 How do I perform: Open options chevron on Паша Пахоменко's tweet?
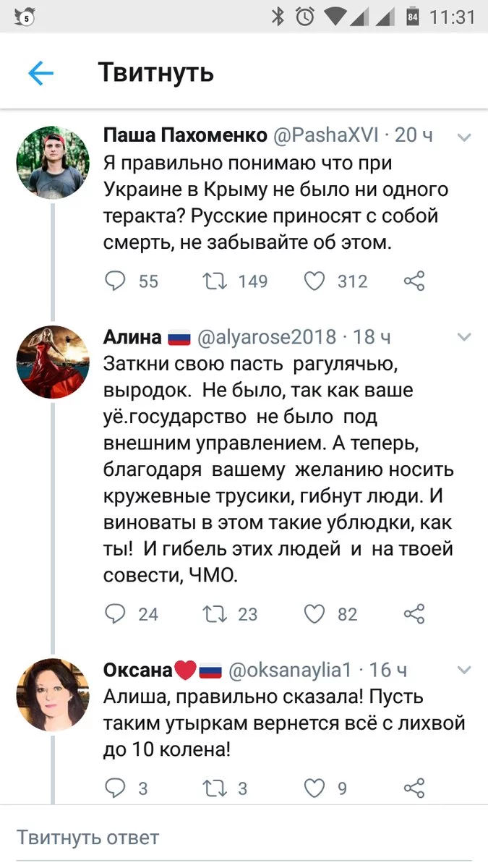[465, 136]
